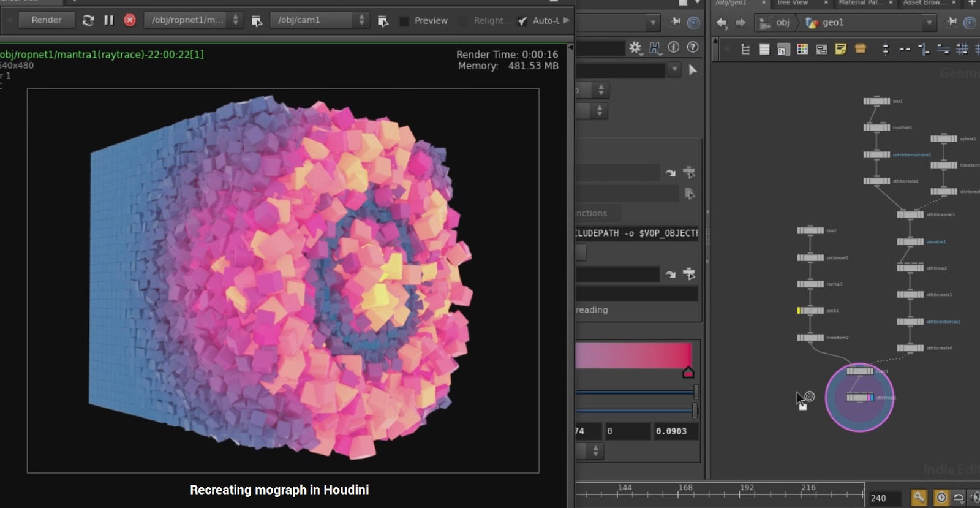Click the timeline loop mode icon
The width and height of the screenshot is (980, 508).
[959, 498]
